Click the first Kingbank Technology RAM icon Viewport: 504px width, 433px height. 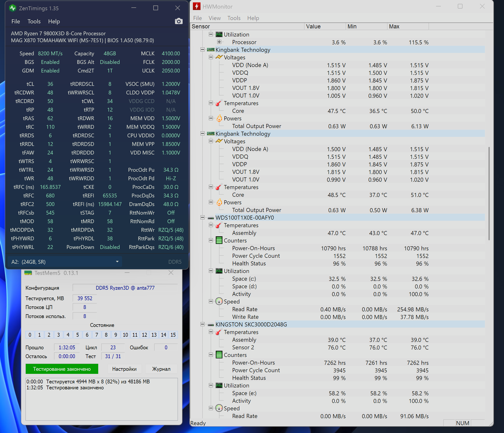tap(211, 50)
